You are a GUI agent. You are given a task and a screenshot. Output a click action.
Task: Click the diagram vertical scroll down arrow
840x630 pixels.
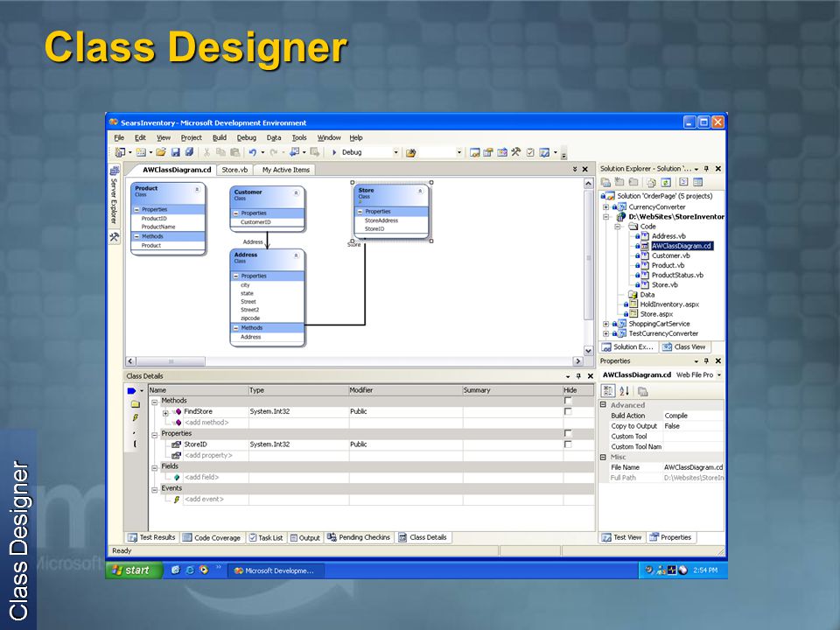[x=588, y=351]
